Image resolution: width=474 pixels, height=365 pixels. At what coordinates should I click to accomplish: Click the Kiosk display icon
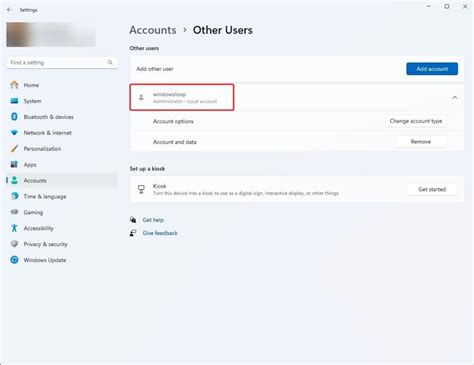(141, 189)
